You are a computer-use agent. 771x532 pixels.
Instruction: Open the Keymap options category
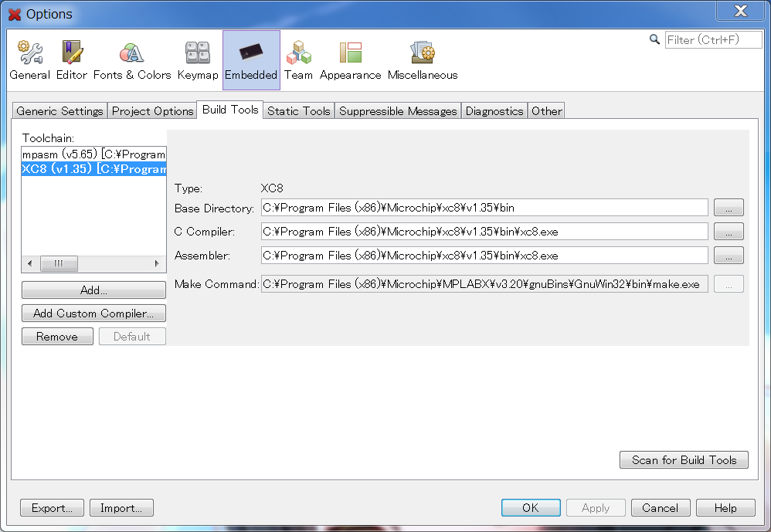point(198,60)
